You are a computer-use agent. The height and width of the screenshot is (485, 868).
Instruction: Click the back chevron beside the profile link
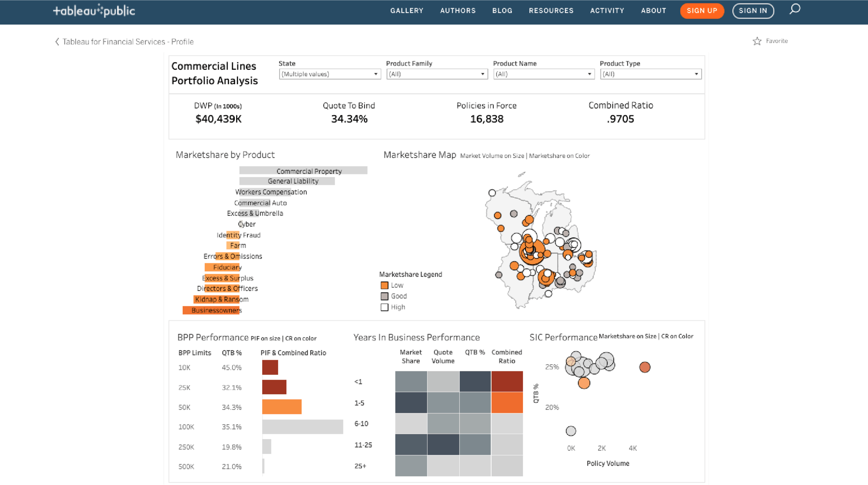tap(57, 42)
